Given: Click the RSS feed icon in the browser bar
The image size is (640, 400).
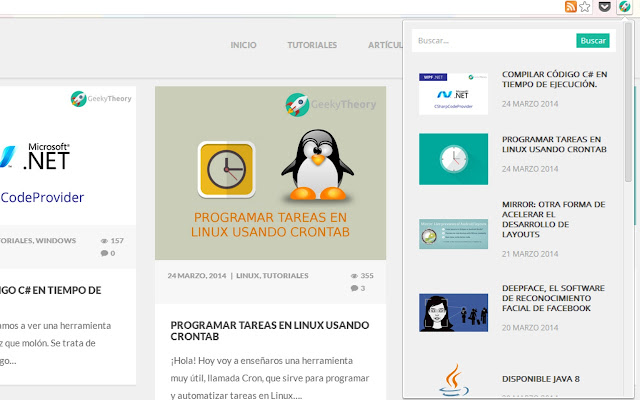Looking at the screenshot, I should click(x=571, y=7).
